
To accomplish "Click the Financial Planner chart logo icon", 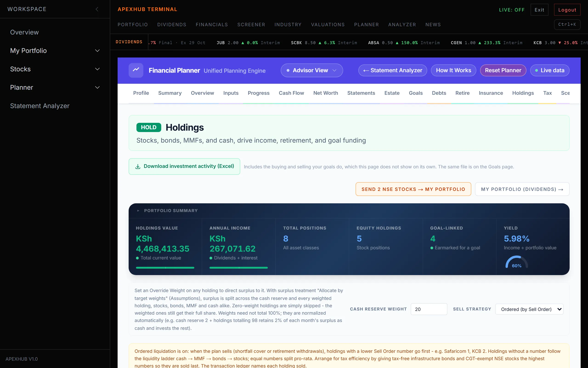I will point(136,70).
